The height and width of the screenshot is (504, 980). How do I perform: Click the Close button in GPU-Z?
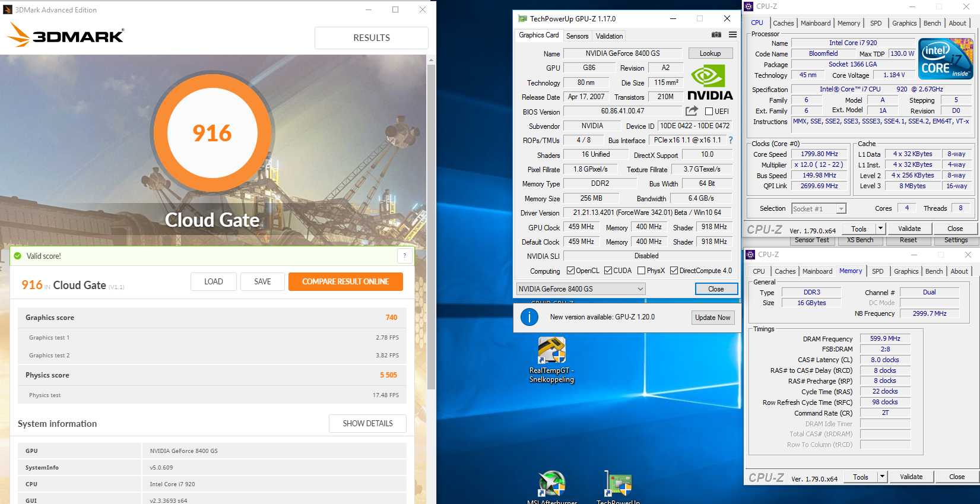(x=716, y=289)
